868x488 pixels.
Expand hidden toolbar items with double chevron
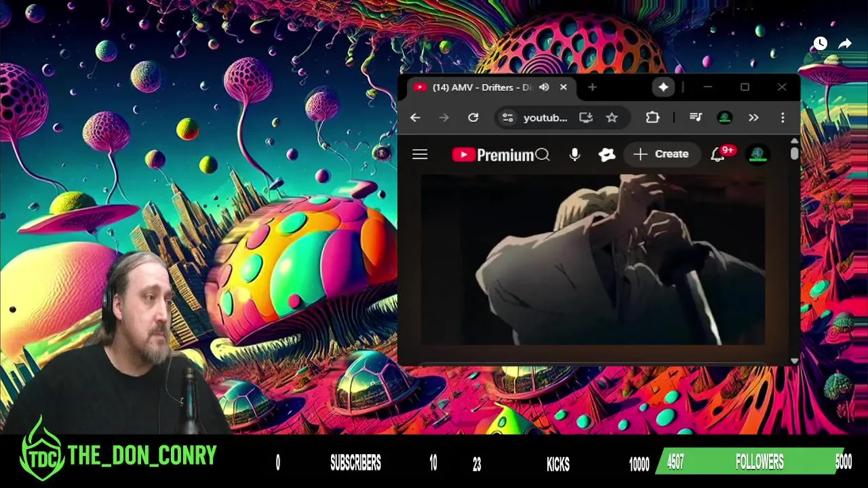click(753, 117)
